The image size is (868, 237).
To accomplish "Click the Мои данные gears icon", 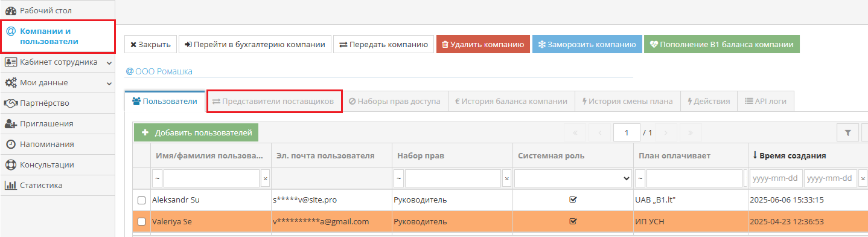I will (x=11, y=82).
